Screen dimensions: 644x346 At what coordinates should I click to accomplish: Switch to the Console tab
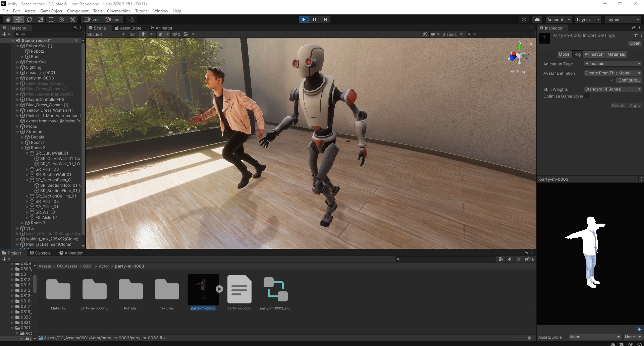[40, 253]
